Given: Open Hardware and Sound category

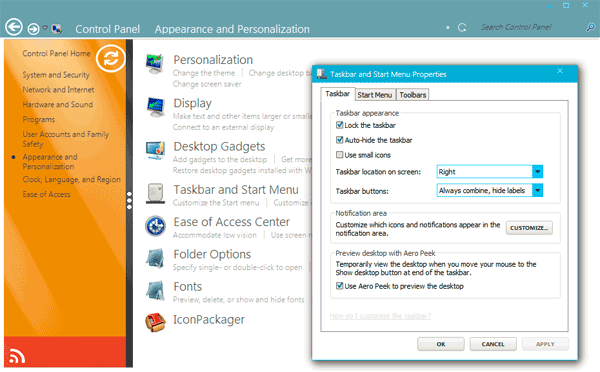Looking at the screenshot, I should [57, 104].
